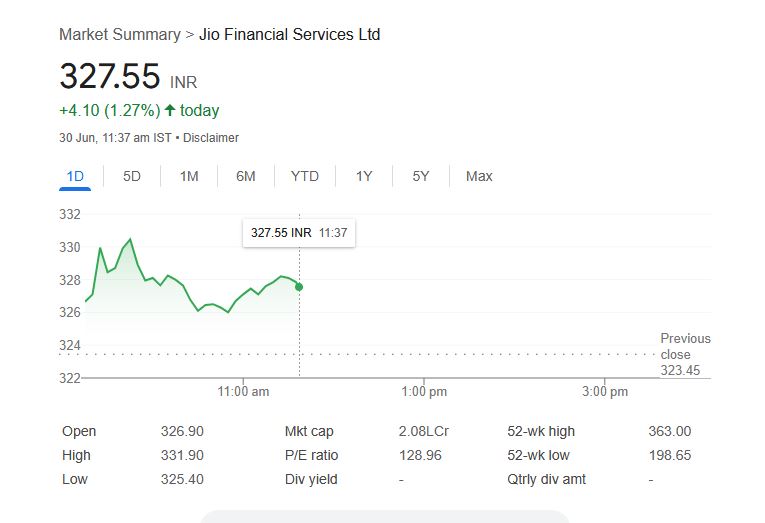
Task: Click the chart peak near 330
Action: [130, 240]
